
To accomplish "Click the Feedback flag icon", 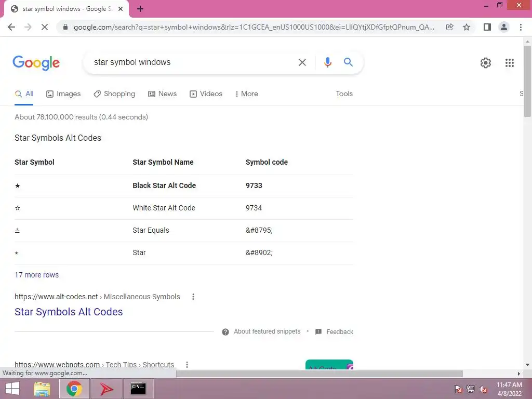I will pyautogui.click(x=318, y=332).
